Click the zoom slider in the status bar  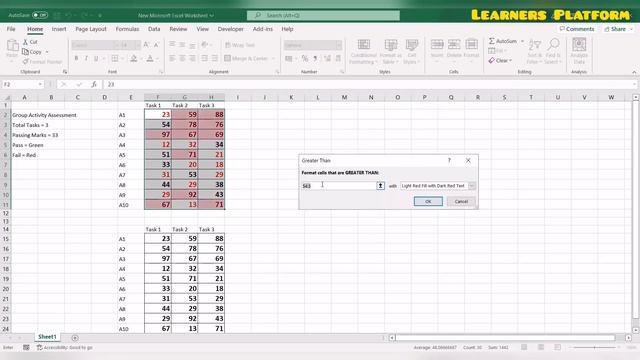[594, 347]
